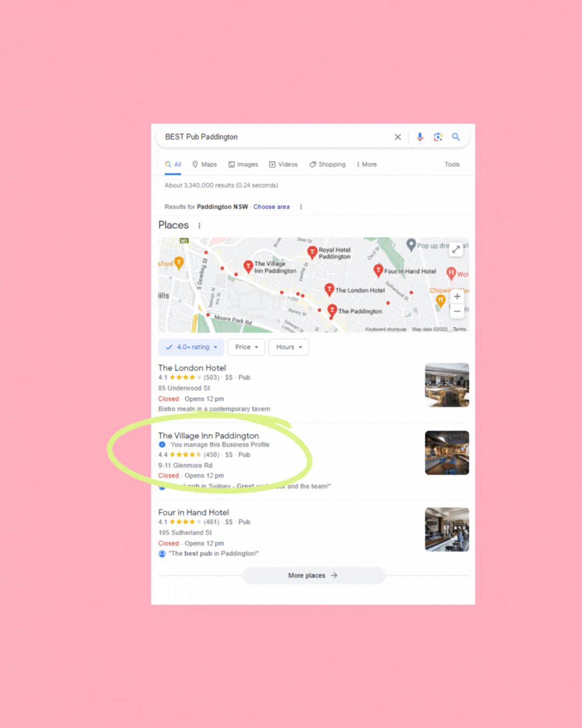Zoom out on the map
582x728 pixels.
click(457, 312)
